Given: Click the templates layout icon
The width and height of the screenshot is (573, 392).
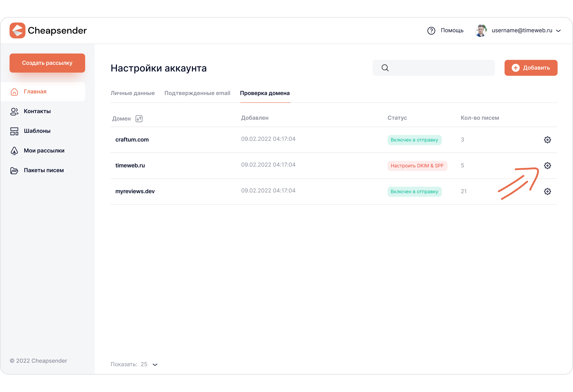Looking at the screenshot, I should coord(14,131).
